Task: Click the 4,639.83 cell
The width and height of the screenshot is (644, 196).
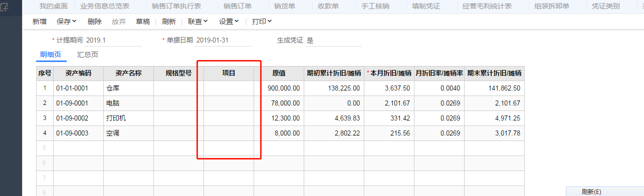Action: [x=334, y=118]
